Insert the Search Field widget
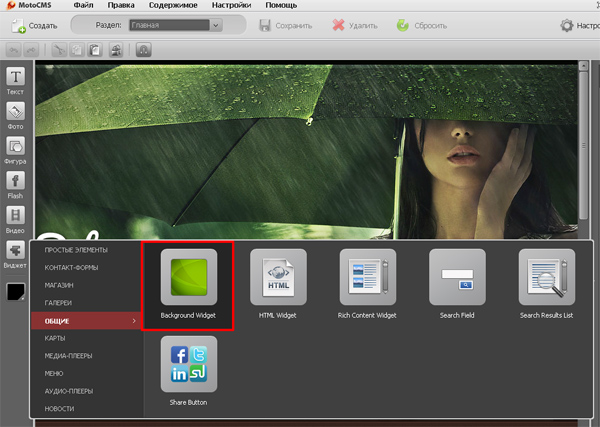Image resolution: width=600 pixels, height=427 pixels. 457,277
